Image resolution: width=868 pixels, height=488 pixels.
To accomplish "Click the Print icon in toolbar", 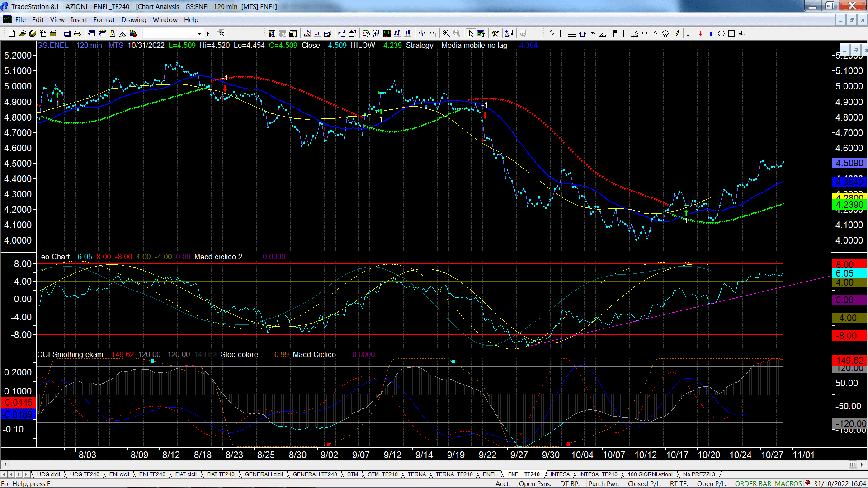I will tap(78, 33).
